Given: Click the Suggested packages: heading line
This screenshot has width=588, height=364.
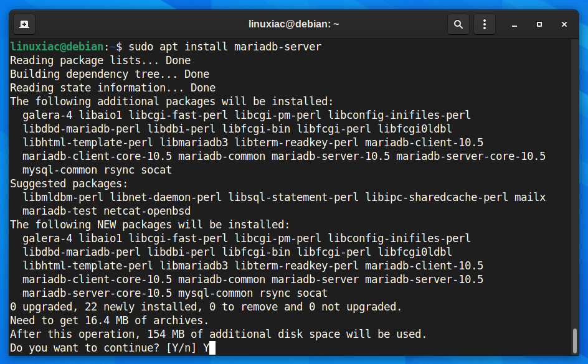Looking at the screenshot, I should (69, 184).
